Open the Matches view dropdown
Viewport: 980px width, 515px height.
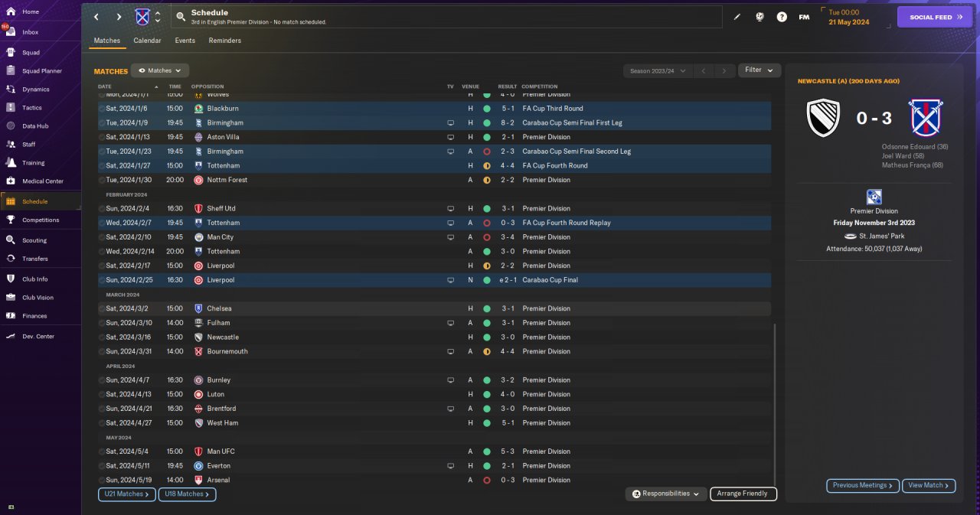tap(160, 70)
